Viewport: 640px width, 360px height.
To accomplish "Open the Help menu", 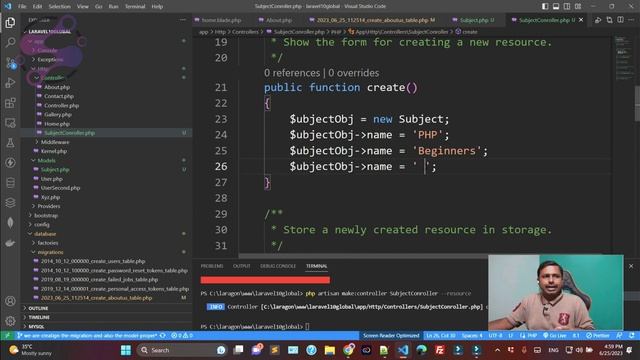I will point(157,7).
